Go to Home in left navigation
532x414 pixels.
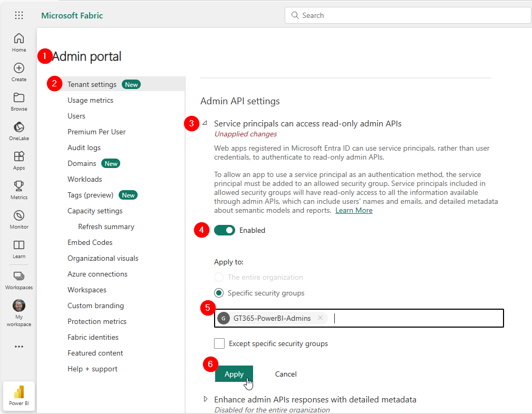(19, 42)
